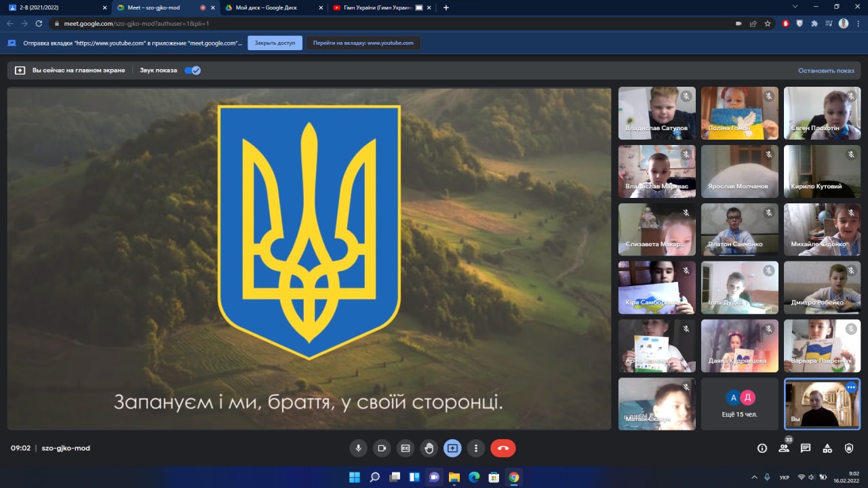Expand hidden system tray icons
Screen dimensions: 868x488
[x=755, y=477]
